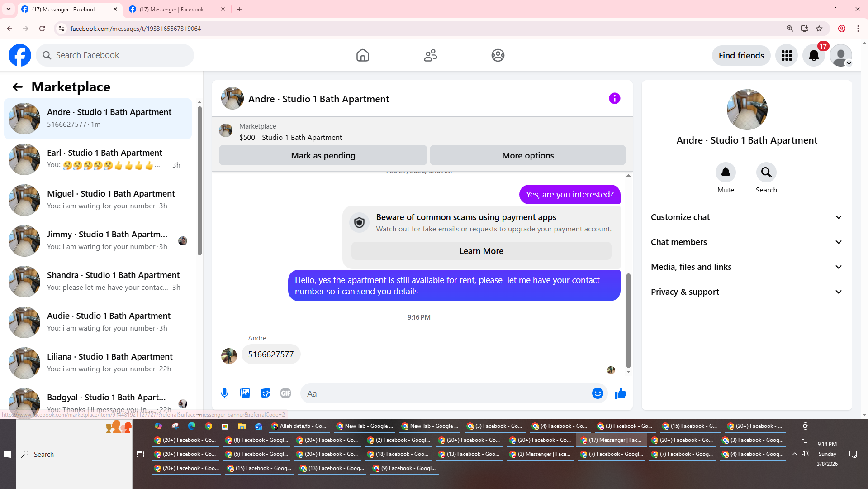Open the notifications bell with badge 17

[x=814, y=55]
